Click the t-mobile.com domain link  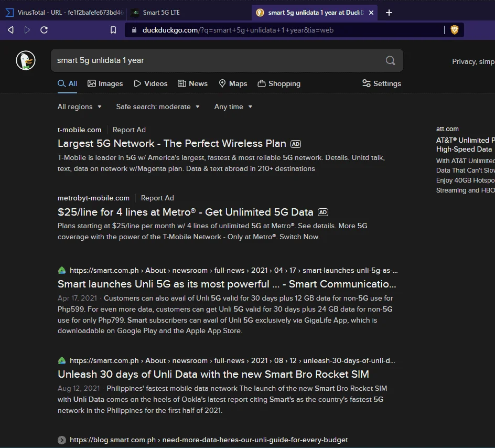(x=79, y=130)
